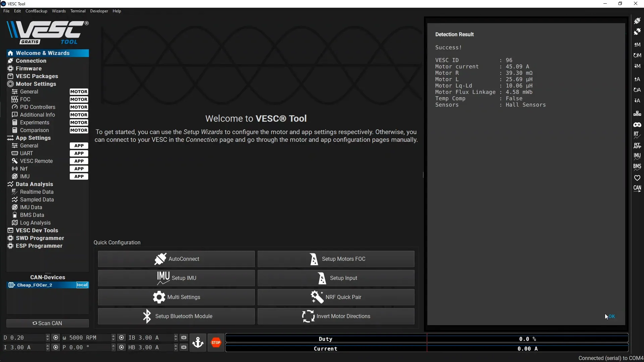Toggle the position control play button
The height and width of the screenshot is (362, 644).
(121, 347)
